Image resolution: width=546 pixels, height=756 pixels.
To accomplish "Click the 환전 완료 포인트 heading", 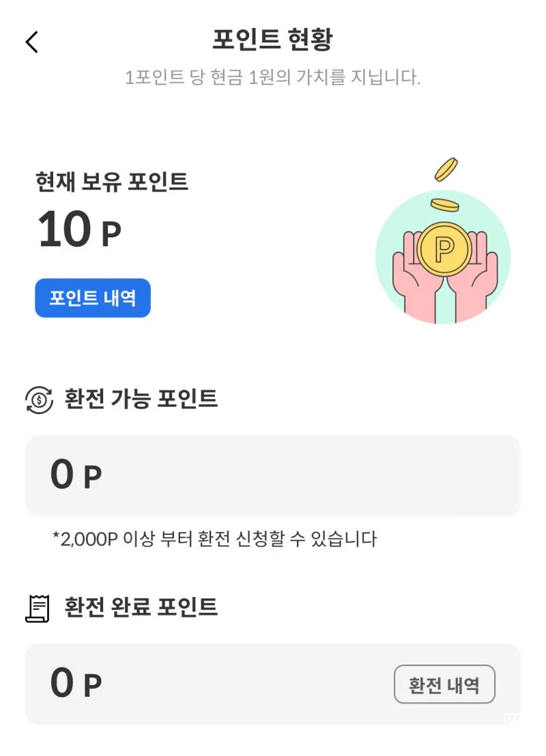I will click(141, 607).
